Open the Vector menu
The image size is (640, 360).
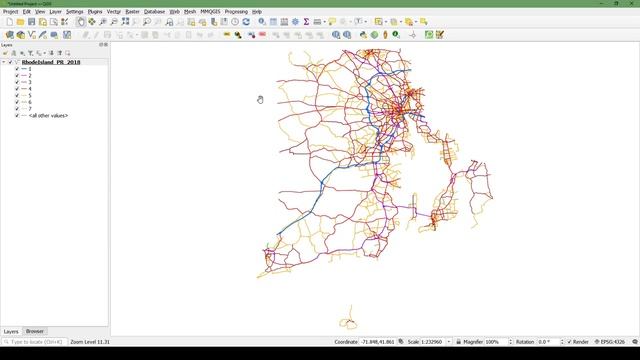coord(113,12)
